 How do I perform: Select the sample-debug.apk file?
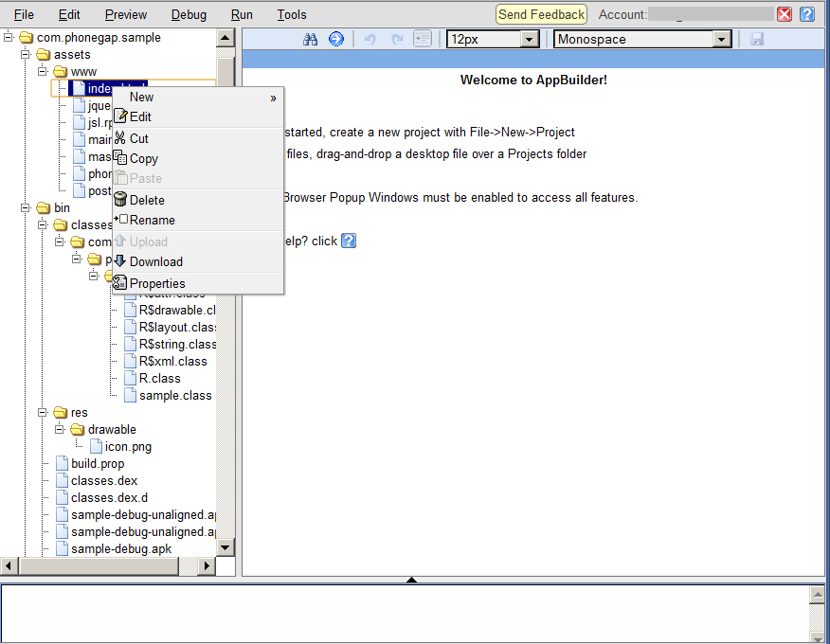tap(121, 548)
